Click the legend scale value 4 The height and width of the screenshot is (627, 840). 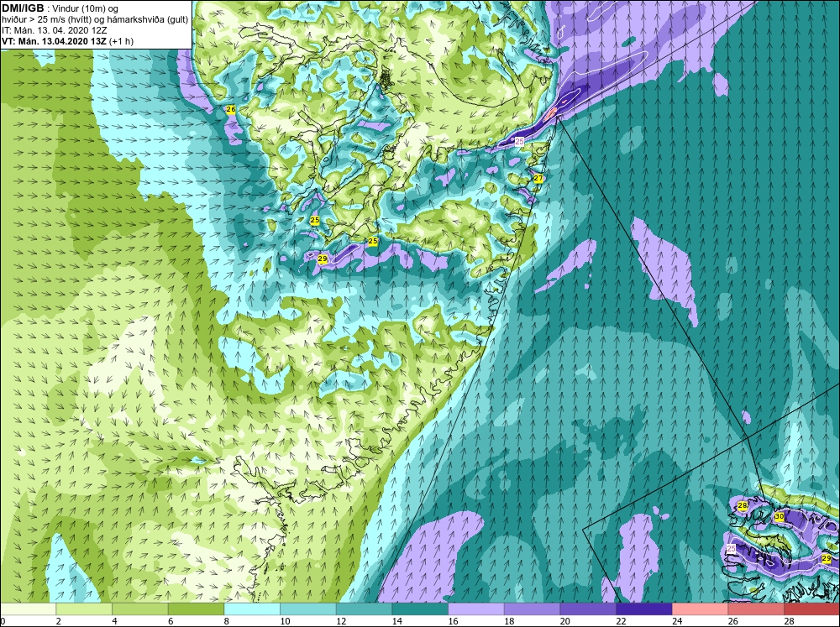114,621
